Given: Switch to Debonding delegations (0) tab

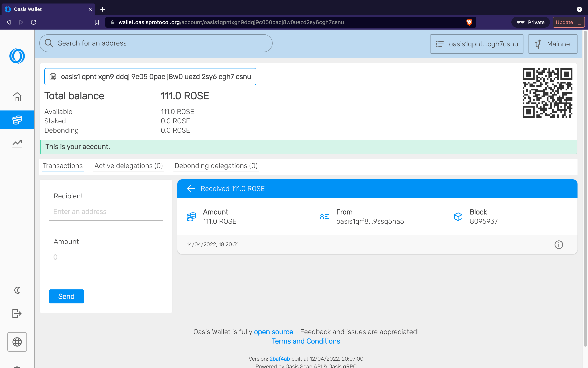Looking at the screenshot, I should click(216, 166).
